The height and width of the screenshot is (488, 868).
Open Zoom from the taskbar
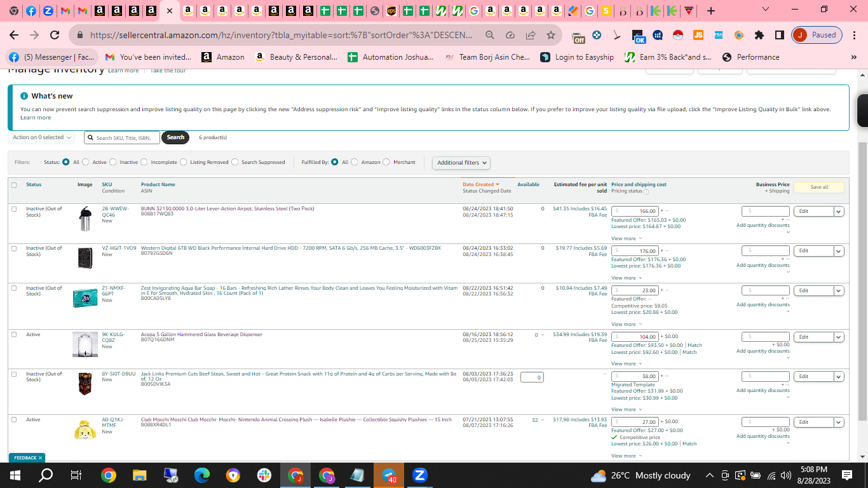click(x=419, y=475)
